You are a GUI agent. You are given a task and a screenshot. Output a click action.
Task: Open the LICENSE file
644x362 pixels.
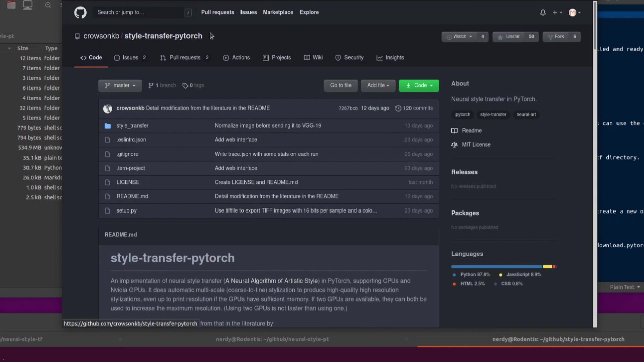coord(127,182)
